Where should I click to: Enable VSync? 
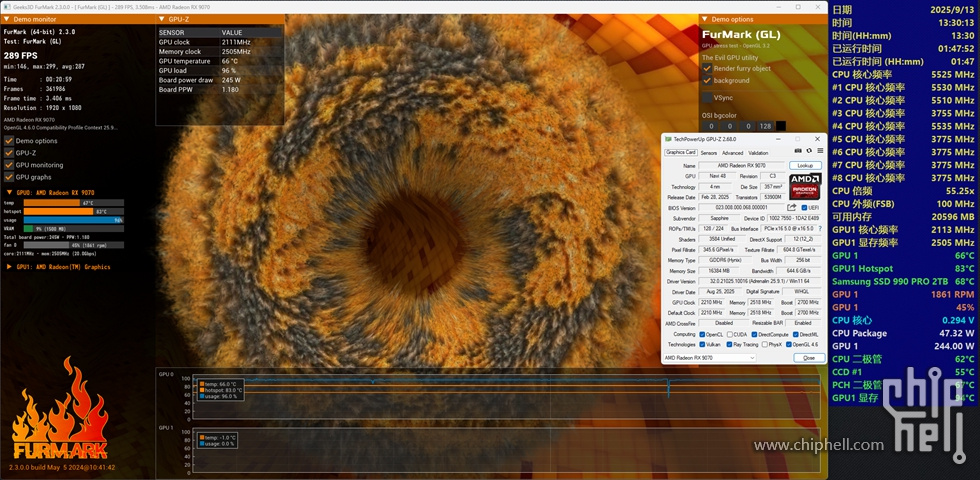click(x=707, y=98)
